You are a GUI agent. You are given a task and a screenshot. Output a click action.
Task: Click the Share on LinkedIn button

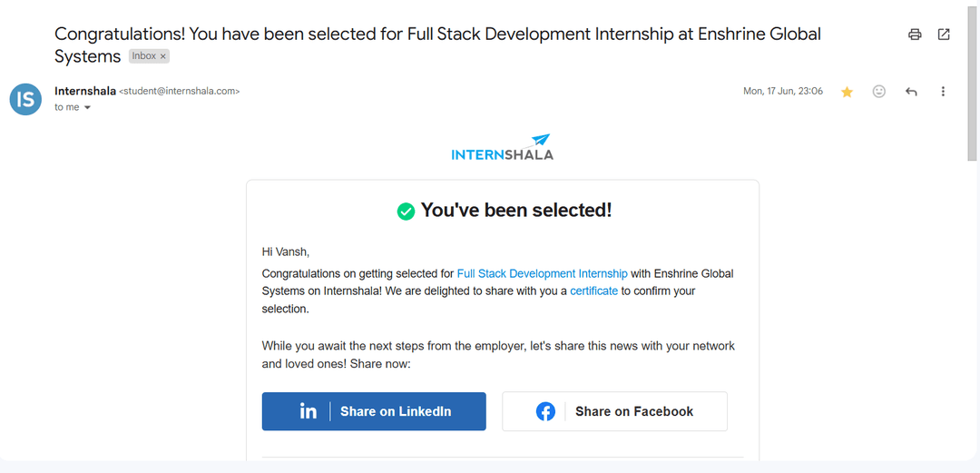pos(374,411)
